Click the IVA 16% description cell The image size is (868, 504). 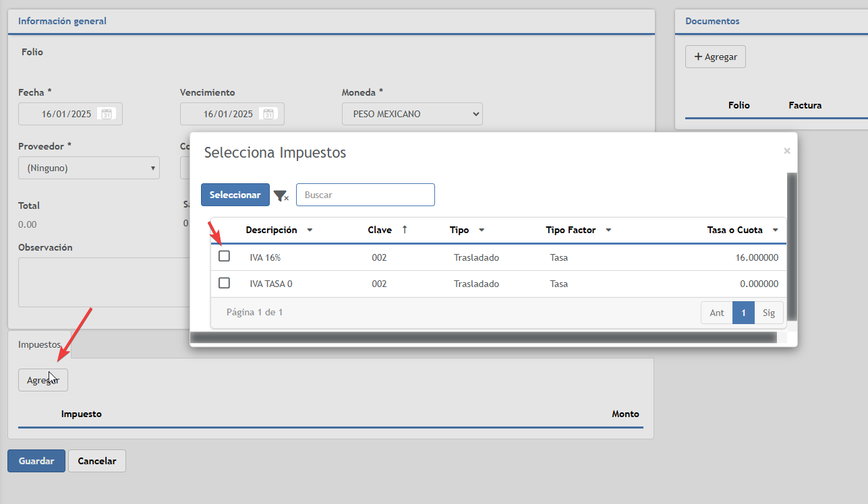coord(264,257)
